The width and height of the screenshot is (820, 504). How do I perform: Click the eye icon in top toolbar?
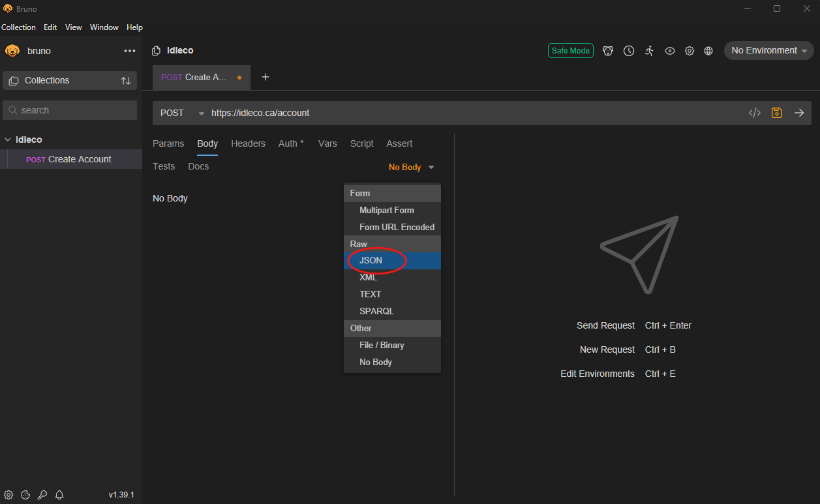click(669, 51)
